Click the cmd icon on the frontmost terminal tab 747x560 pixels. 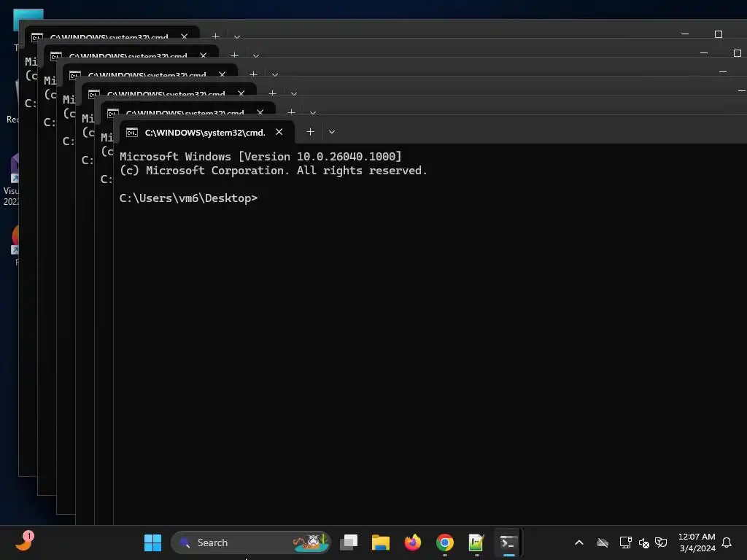(x=132, y=133)
